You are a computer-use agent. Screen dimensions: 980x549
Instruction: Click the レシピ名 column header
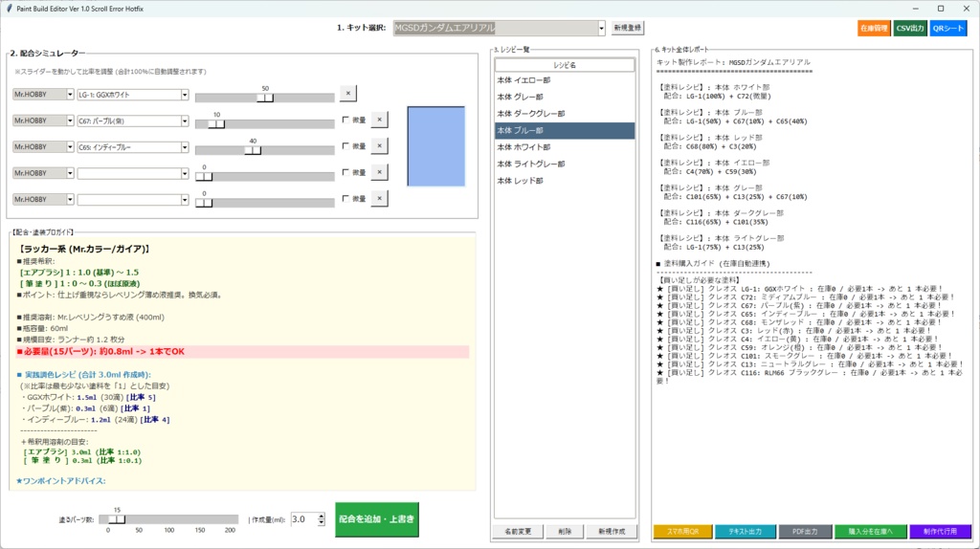pyautogui.click(x=565, y=65)
